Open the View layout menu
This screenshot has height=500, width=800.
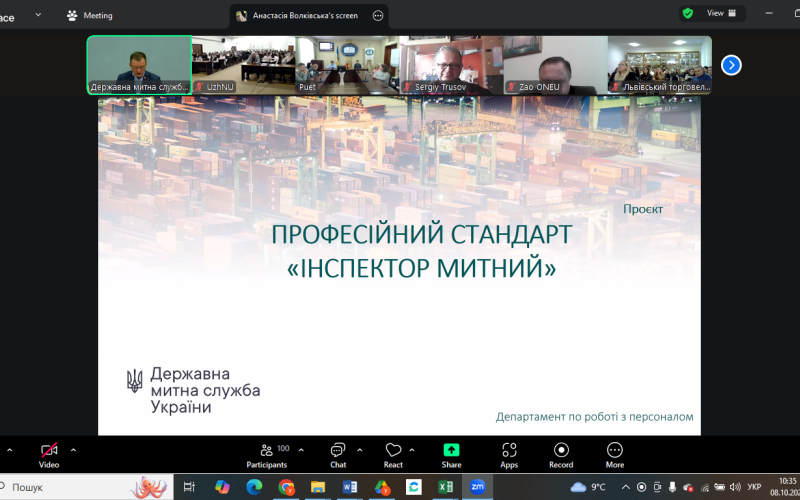[x=722, y=14]
